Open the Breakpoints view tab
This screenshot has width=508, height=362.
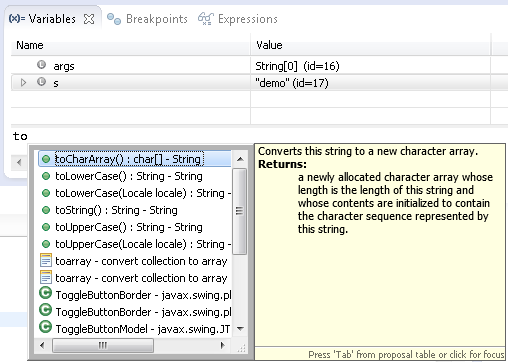pos(147,19)
